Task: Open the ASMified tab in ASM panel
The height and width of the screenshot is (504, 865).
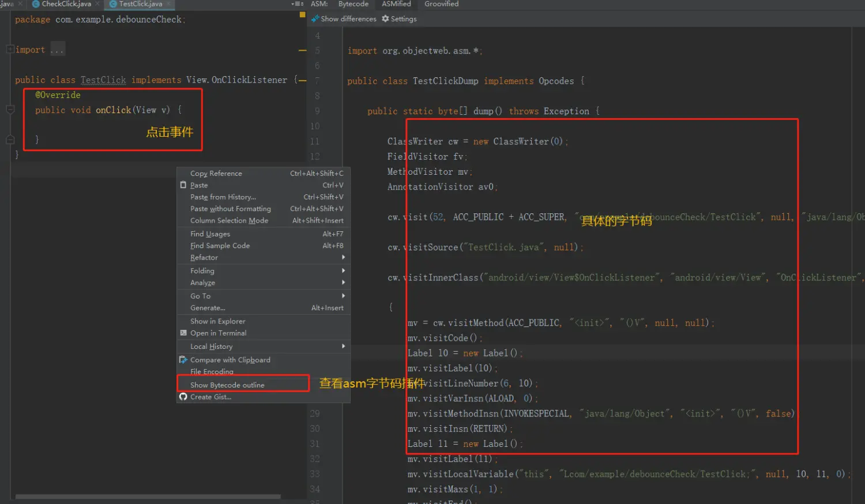Action: click(x=396, y=4)
